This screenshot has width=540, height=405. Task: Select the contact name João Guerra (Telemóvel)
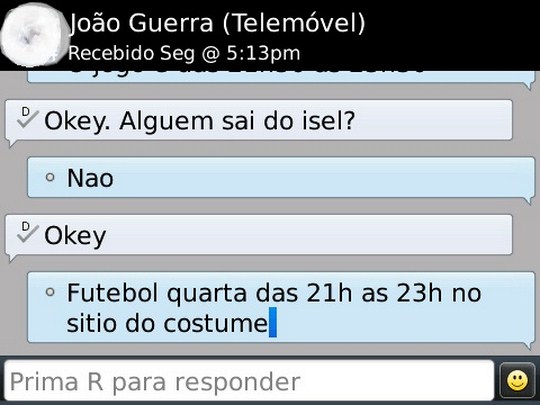point(217,23)
